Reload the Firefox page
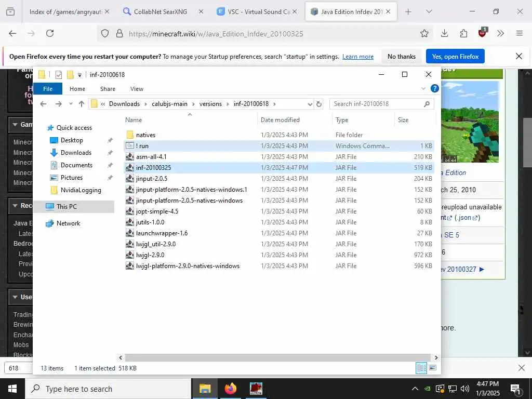Screen dimensions: 532x399 pyautogui.click(x=50, y=33)
